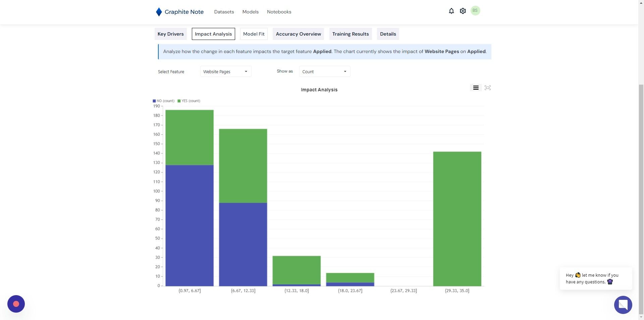Image resolution: width=644 pixels, height=320 pixels.
Task: Open the chat support bubble
Action: [623, 305]
